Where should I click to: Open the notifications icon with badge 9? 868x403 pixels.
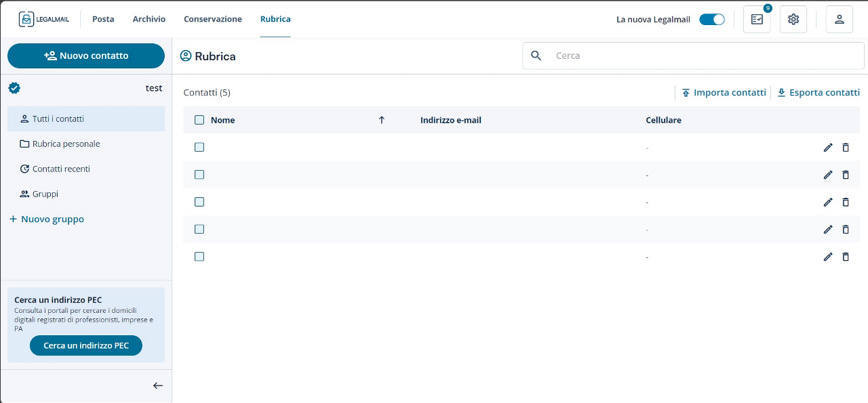pos(757,20)
